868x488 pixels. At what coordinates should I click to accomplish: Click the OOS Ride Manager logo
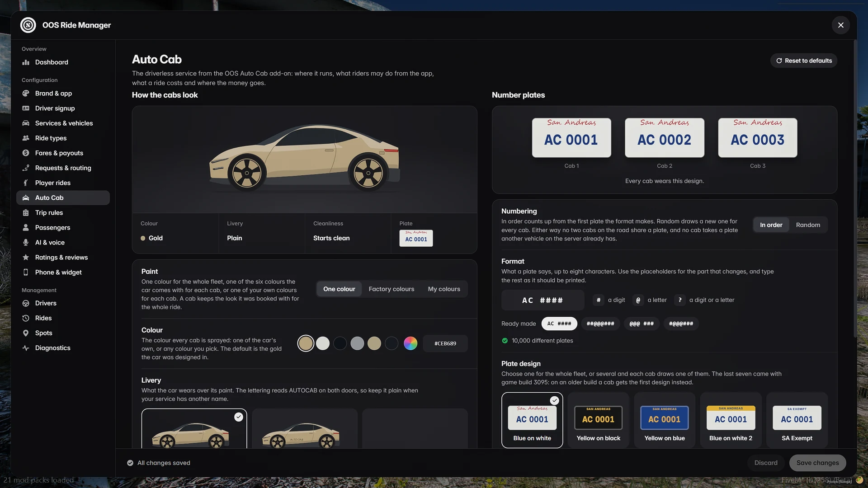coord(28,25)
